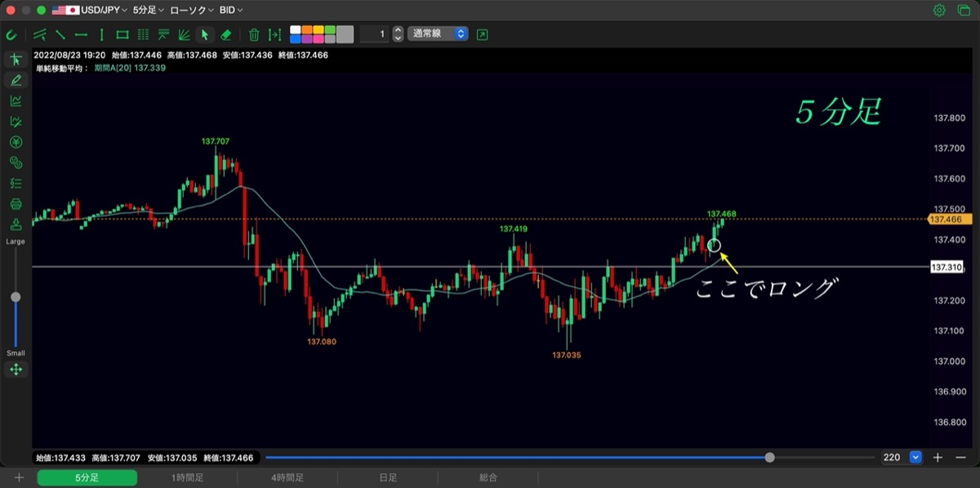980x488 pixels.
Task: Pick the blue color swatch
Action: (x=296, y=38)
